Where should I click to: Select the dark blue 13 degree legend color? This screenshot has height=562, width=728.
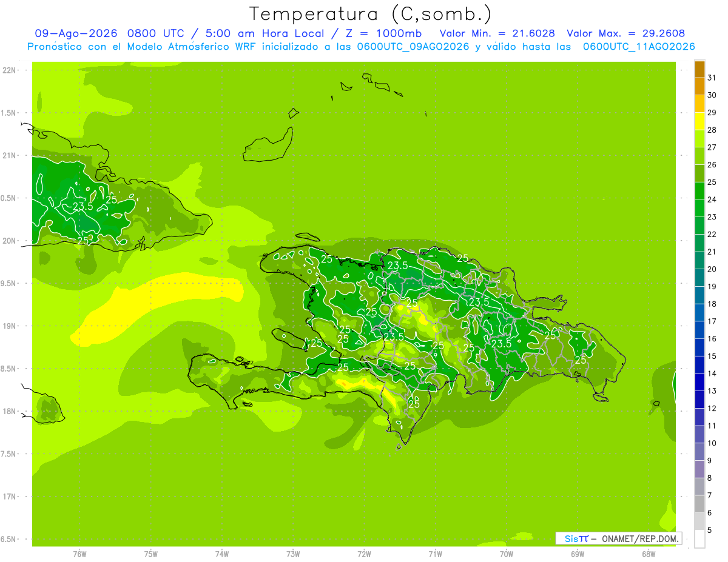(699, 383)
